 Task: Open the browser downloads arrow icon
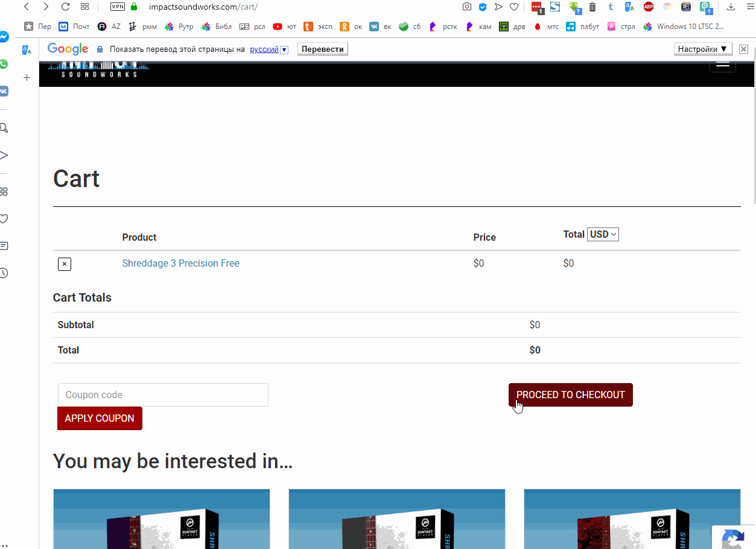coord(731,7)
